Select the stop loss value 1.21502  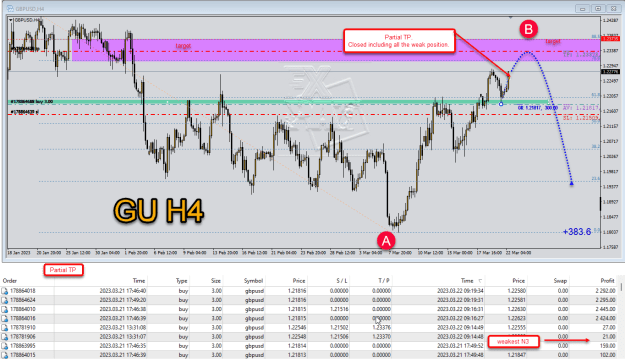(339, 328)
